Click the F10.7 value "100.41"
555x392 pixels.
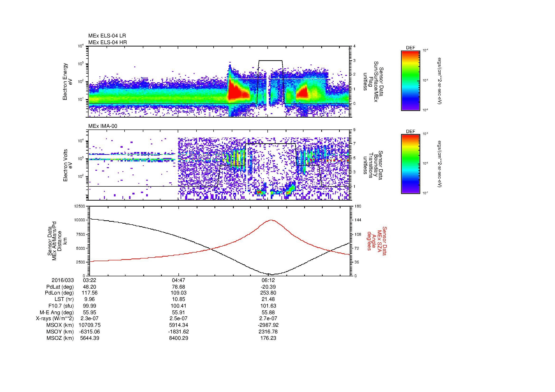click(179, 306)
